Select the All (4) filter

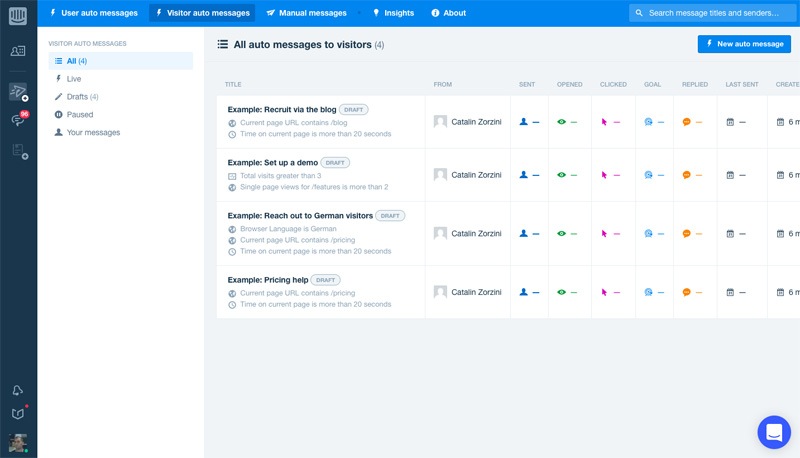pyautogui.click(x=121, y=61)
